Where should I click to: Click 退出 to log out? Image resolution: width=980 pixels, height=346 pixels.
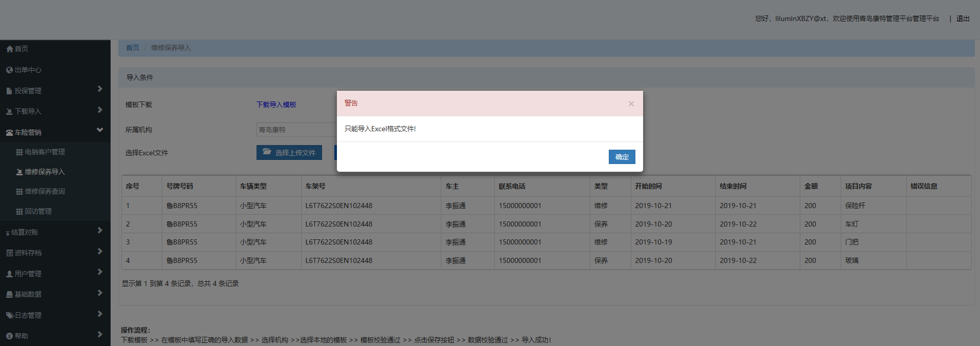(x=963, y=18)
